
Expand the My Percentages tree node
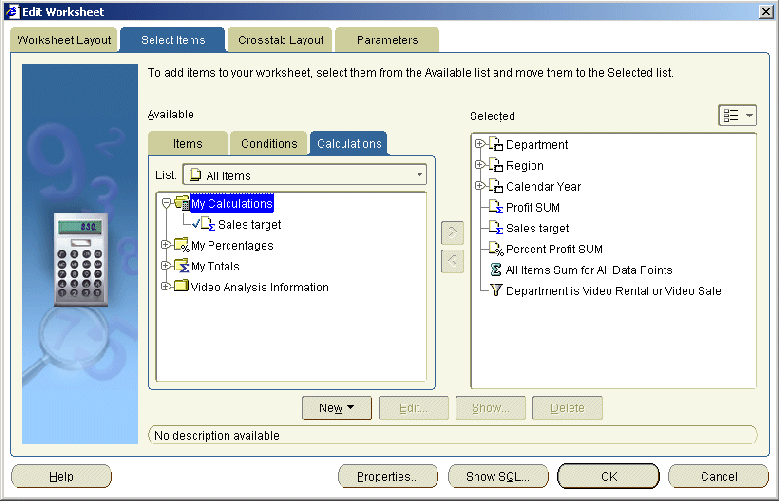(x=166, y=245)
